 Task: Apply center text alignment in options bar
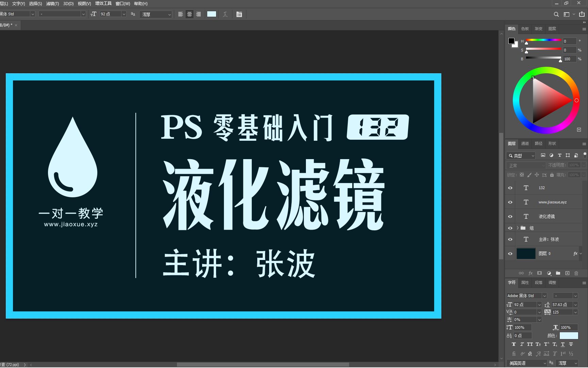[189, 14]
